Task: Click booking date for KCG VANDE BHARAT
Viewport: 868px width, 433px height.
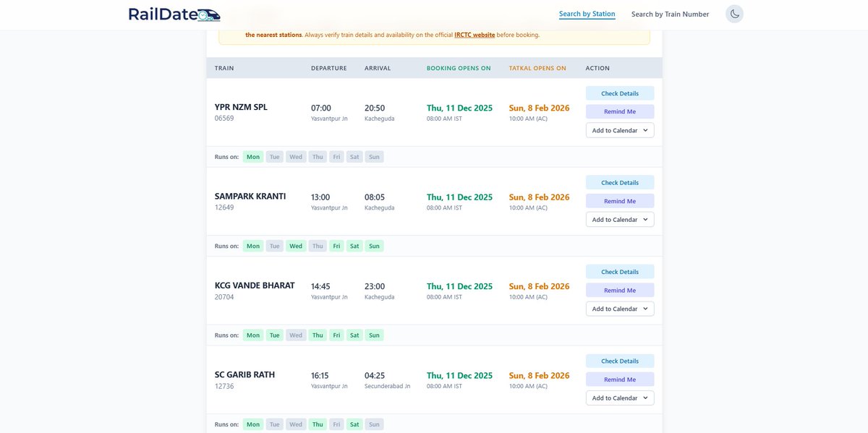Action: coord(459,286)
